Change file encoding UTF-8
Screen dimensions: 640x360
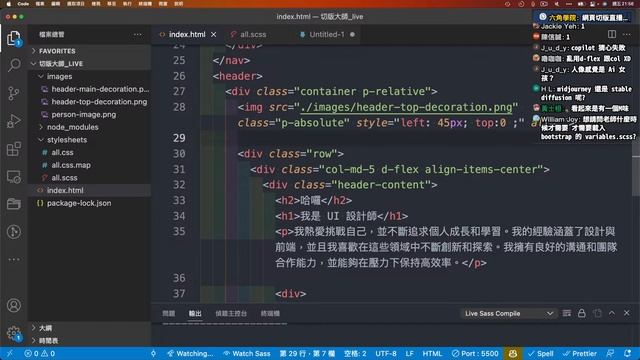pyautogui.click(x=386, y=353)
